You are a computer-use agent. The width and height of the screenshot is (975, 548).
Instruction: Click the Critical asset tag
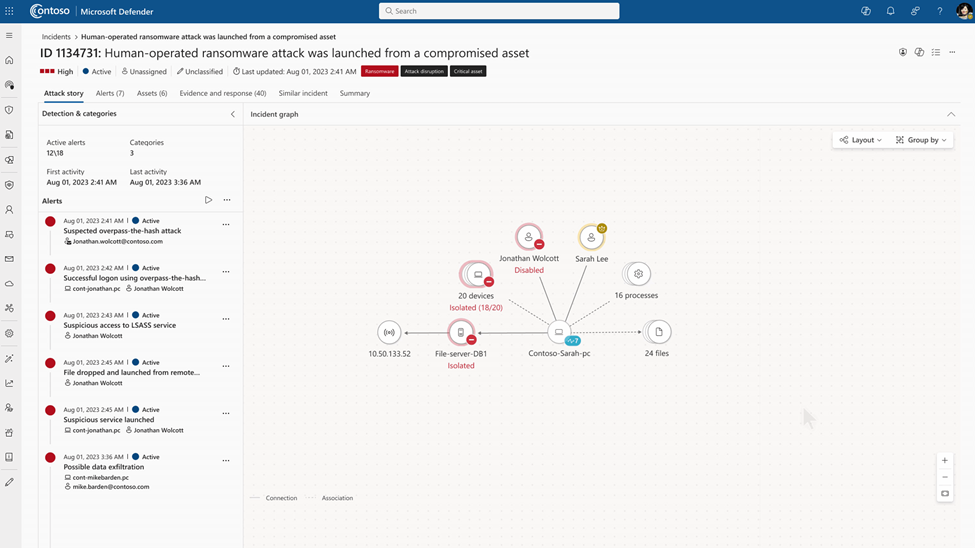468,72
